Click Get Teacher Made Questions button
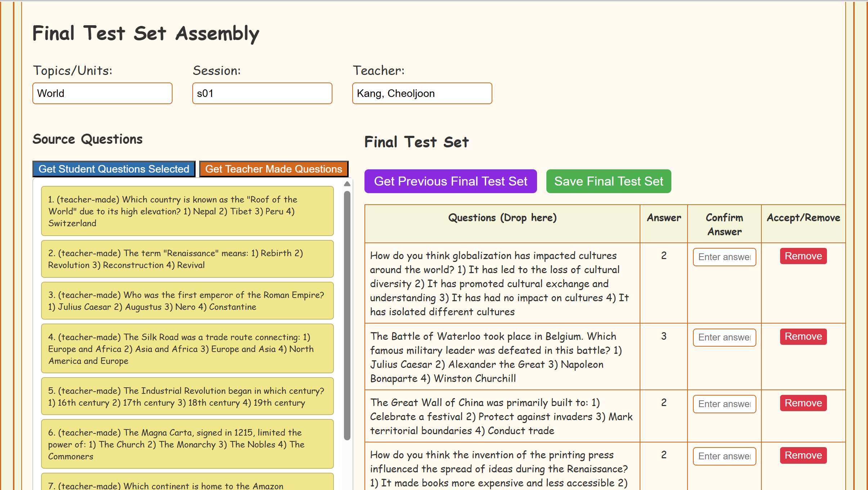Image resolution: width=868 pixels, height=490 pixels. 273,169
